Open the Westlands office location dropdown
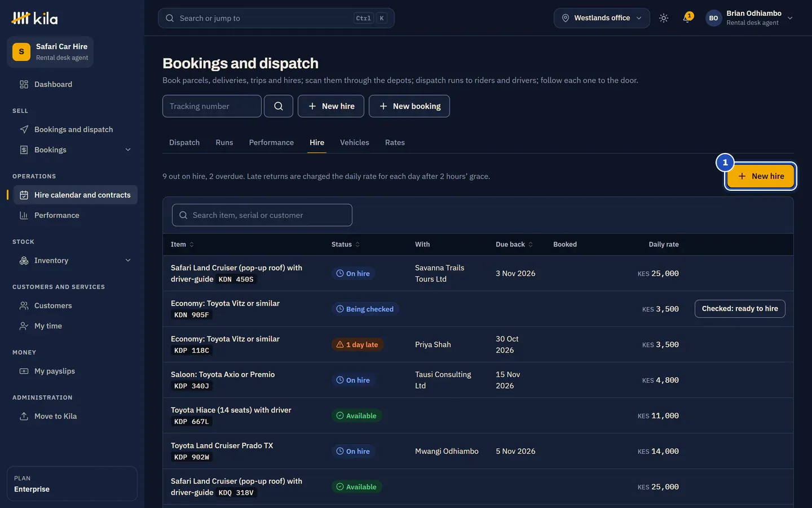Screen dimensions: 812x508 pyautogui.click(x=602, y=18)
